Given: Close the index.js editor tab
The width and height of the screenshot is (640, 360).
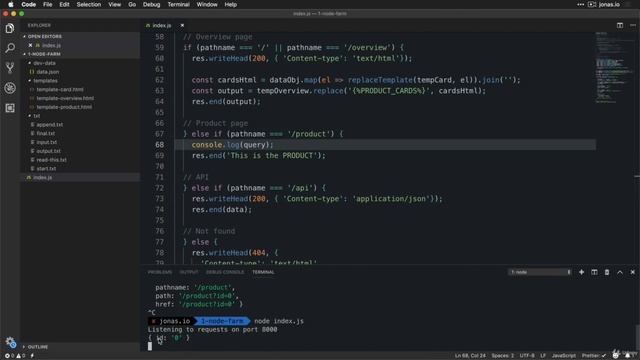Looking at the screenshot, I should [182, 25].
